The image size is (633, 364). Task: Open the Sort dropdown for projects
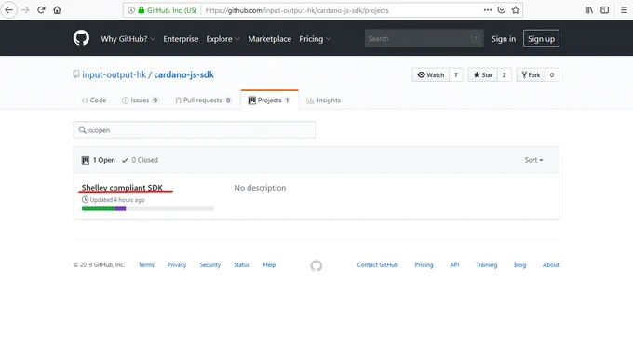point(533,160)
